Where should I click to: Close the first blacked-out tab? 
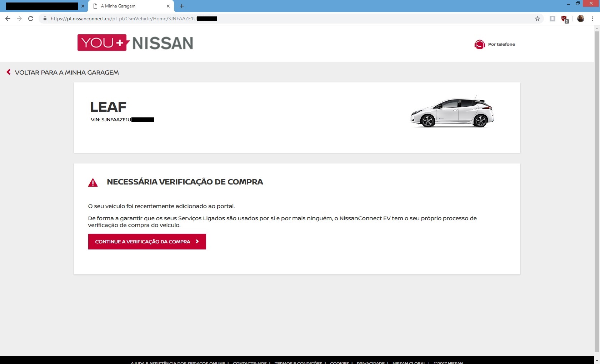[x=83, y=6]
